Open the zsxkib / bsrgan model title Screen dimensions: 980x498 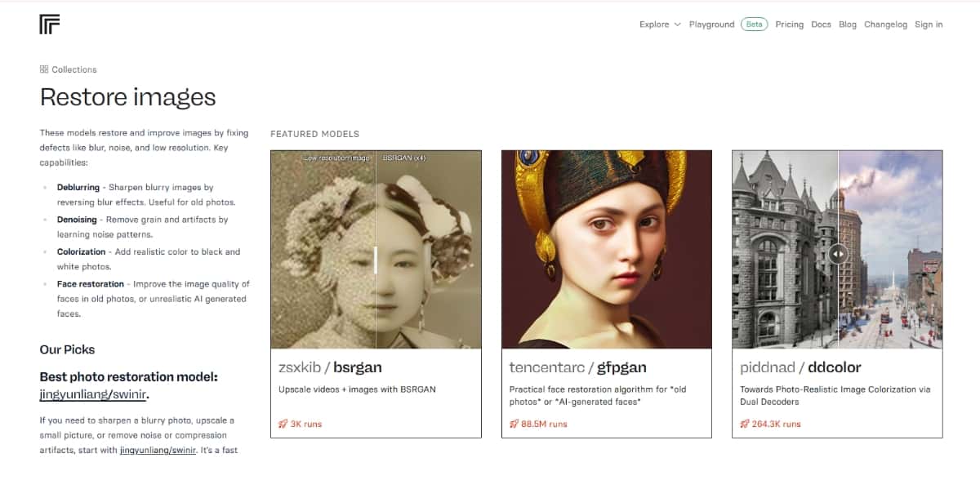[x=331, y=367]
